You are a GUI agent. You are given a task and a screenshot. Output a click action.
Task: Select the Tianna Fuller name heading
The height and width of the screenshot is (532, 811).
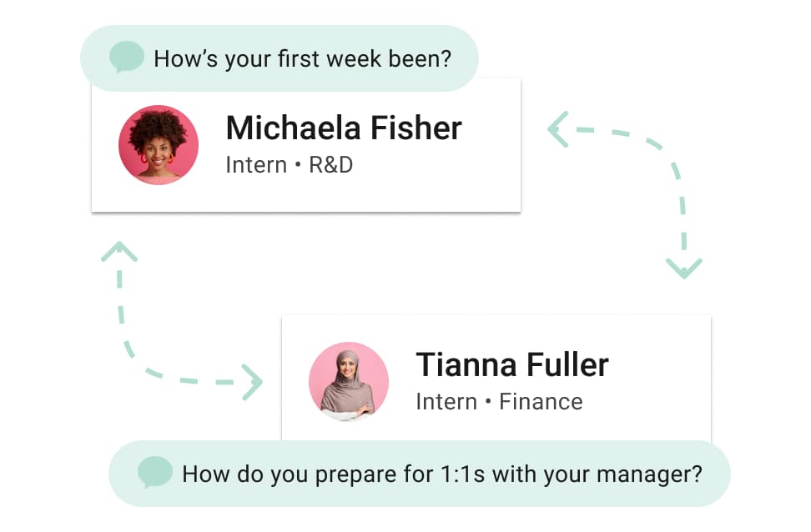click(512, 364)
